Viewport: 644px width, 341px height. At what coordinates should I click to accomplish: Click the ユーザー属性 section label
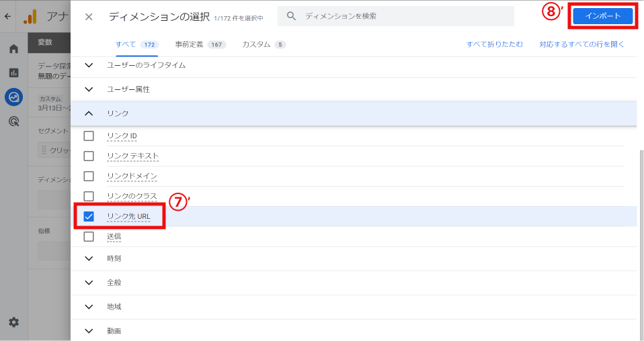tap(128, 89)
